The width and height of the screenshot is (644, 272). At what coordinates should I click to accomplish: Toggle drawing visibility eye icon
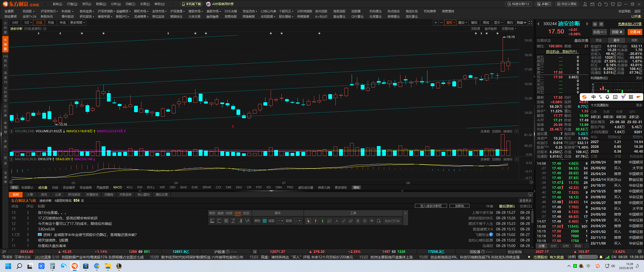click(x=372, y=221)
